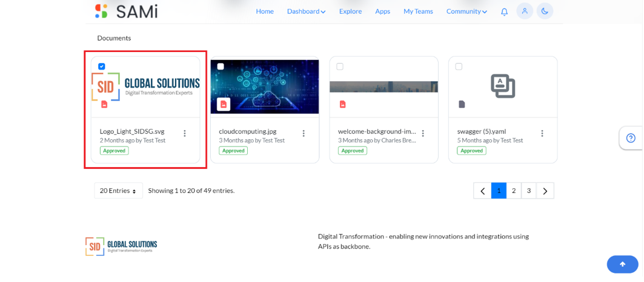Select page 2 in pagination
This screenshot has height=282, width=644.
[x=514, y=191]
